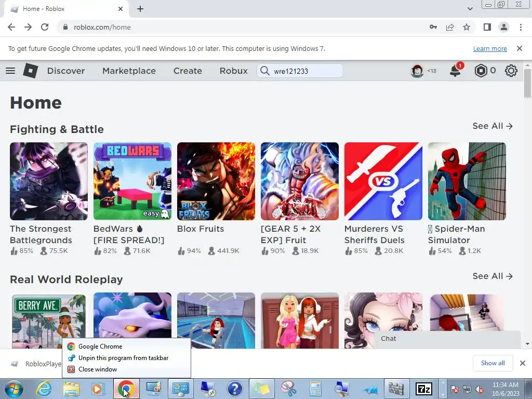See All Real World Roleplay games
Screen dimensions: 532x399
[x=493, y=276]
